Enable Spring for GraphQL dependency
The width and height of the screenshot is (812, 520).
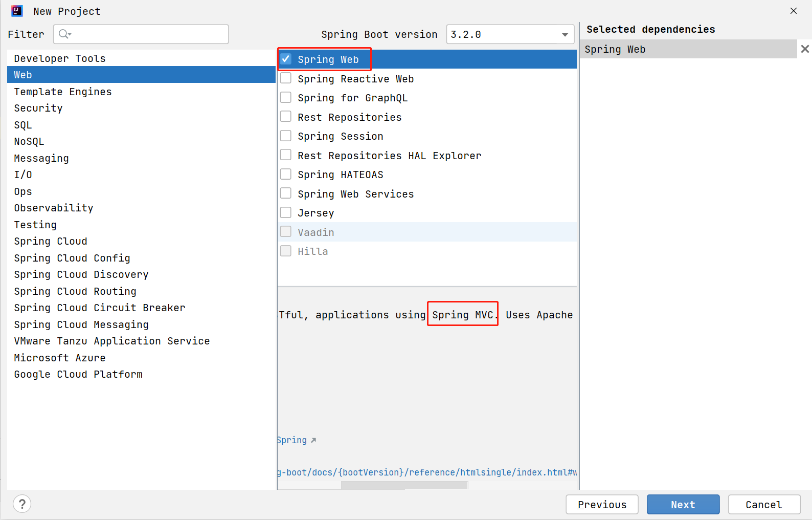pyautogui.click(x=286, y=97)
